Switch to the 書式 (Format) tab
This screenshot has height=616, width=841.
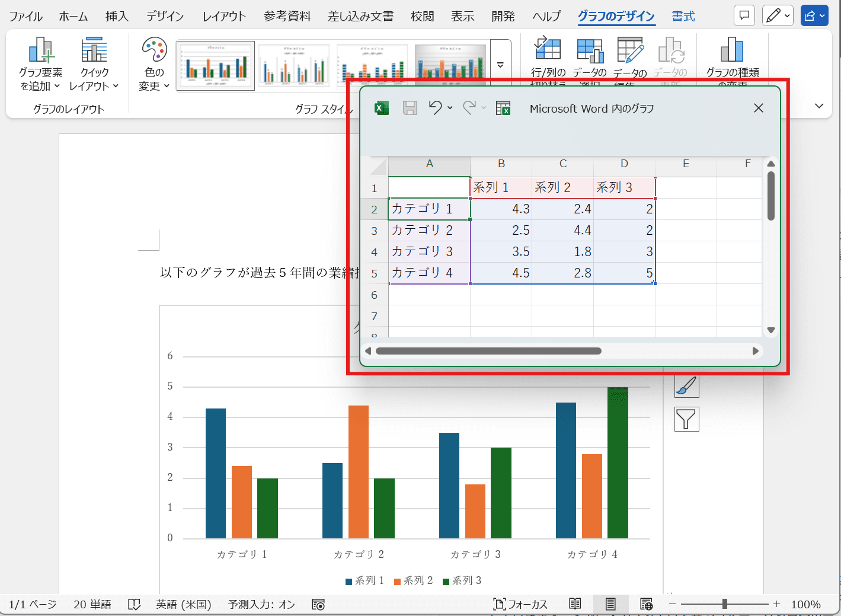coord(683,17)
